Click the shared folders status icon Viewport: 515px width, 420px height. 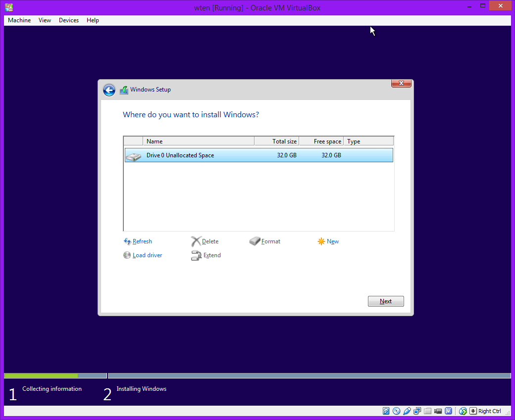(428, 411)
